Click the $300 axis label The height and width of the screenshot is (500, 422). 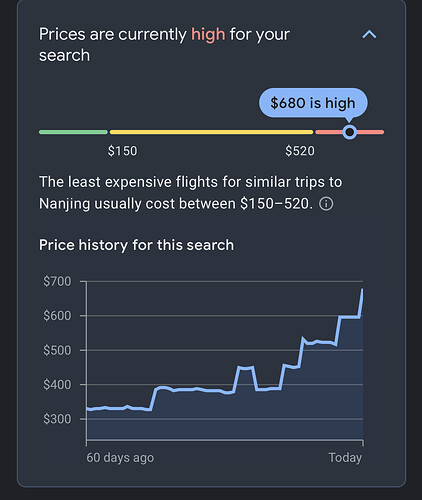pos(57,419)
